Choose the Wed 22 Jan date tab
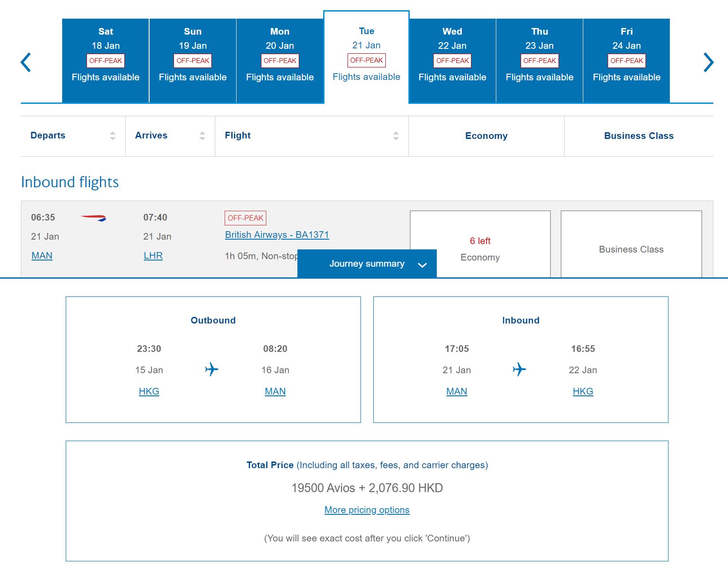Screen dimensions: 728x576 (452, 61)
